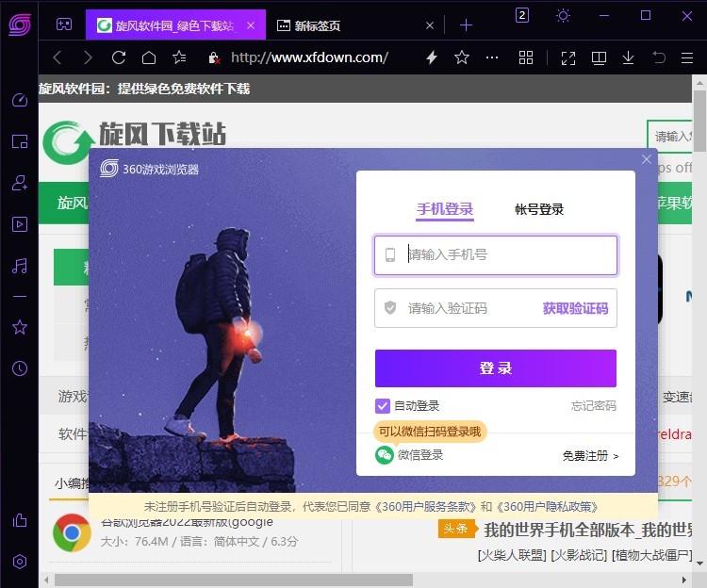Go back with the back arrow

click(x=58, y=57)
